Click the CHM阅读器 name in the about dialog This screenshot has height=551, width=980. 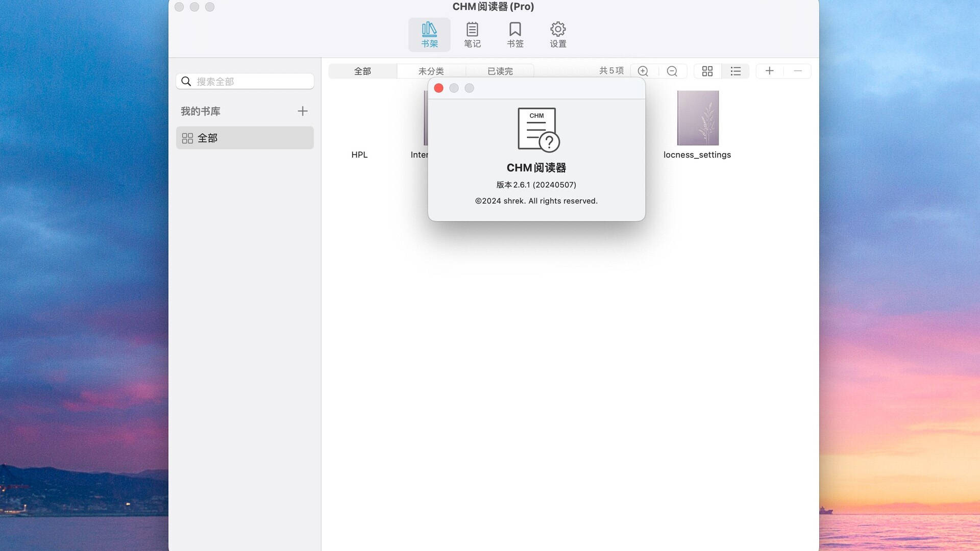536,168
